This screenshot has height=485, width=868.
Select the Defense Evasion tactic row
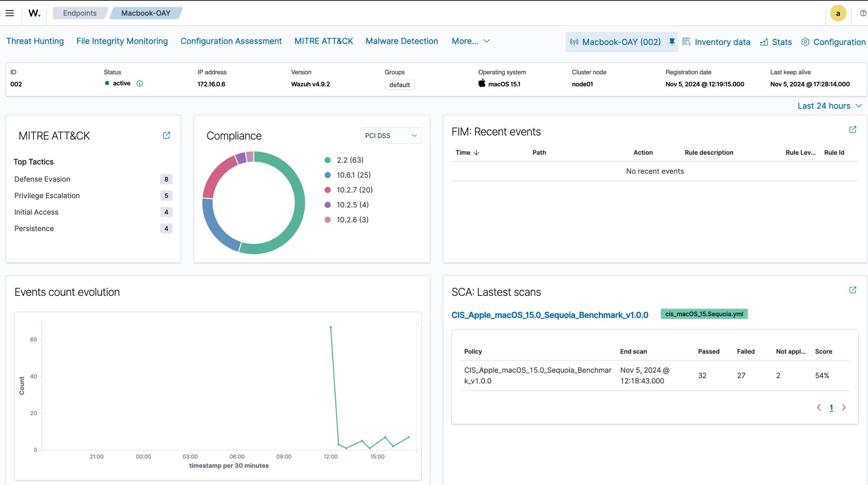tap(93, 179)
